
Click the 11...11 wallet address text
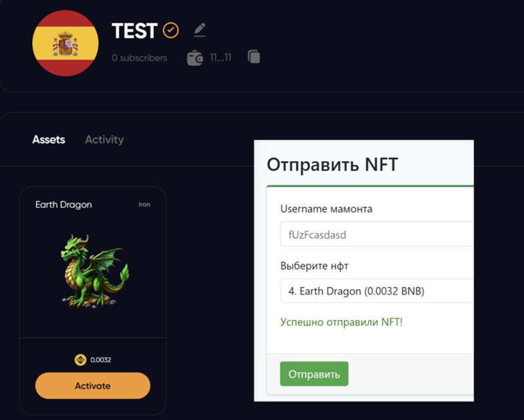pos(221,58)
